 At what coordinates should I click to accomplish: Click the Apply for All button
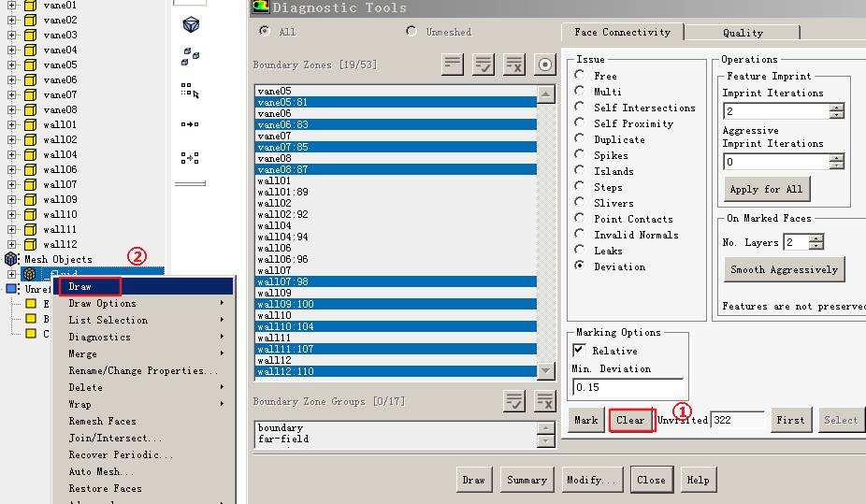[767, 189]
